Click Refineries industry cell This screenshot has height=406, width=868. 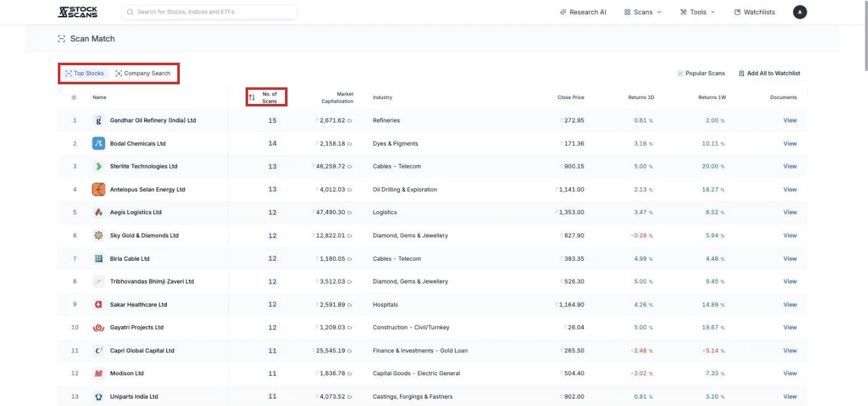[386, 121]
